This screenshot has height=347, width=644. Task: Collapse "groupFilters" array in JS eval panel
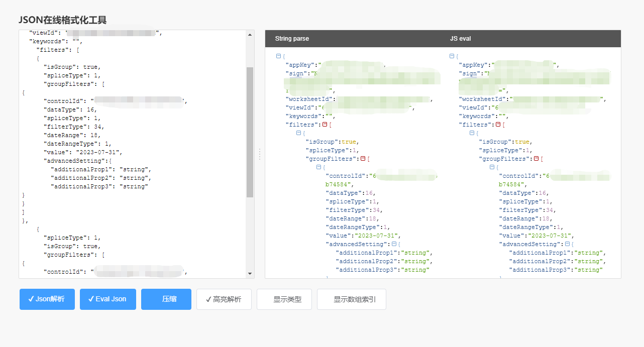[x=536, y=159]
